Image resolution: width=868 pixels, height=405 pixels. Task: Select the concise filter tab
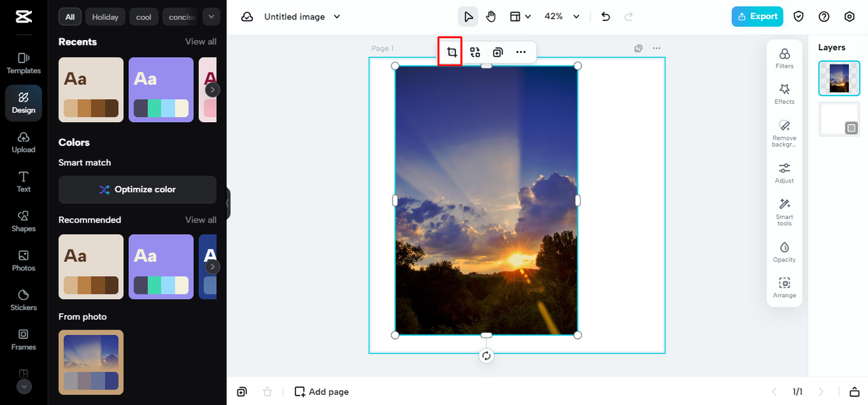pyautogui.click(x=181, y=17)
